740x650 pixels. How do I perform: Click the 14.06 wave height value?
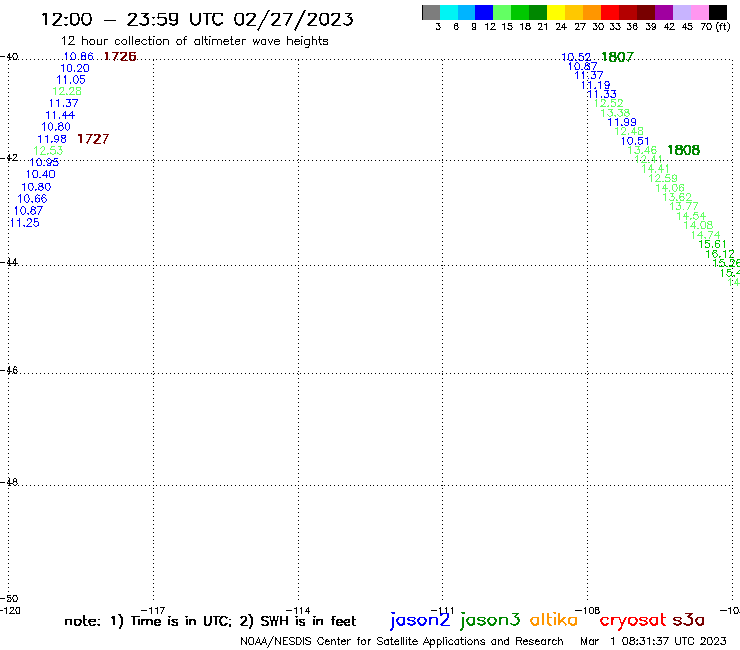670,188
